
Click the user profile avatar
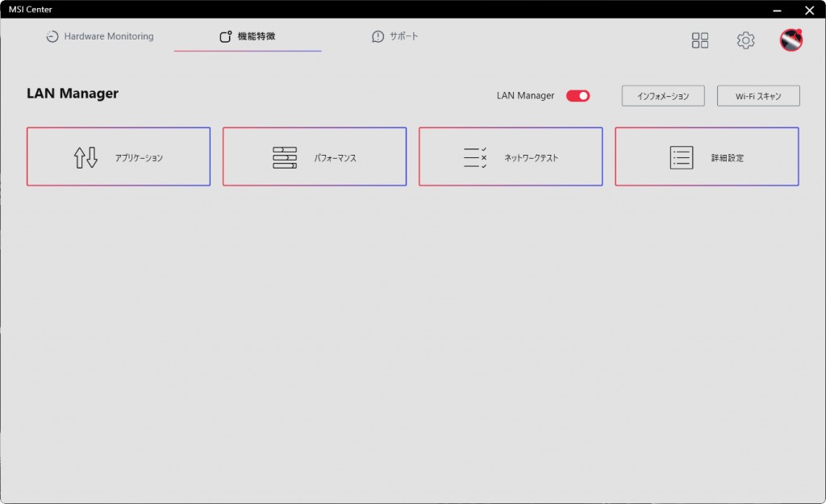click(791, 40)
